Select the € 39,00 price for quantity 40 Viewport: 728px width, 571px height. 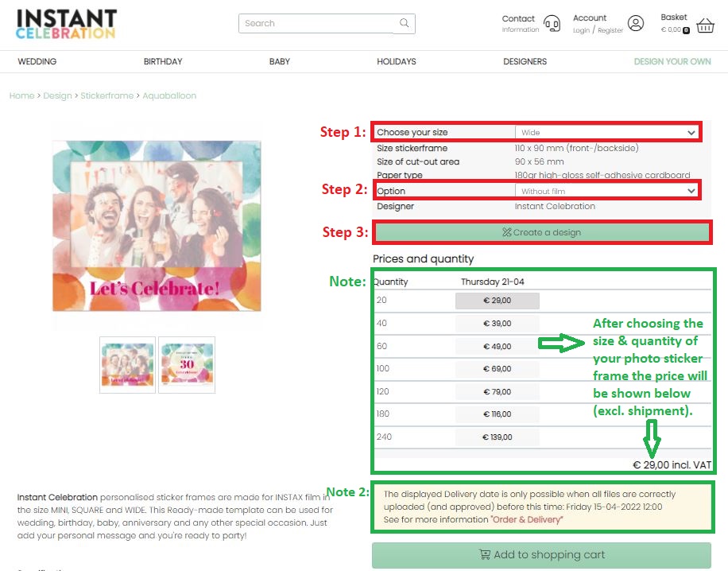(x=498, y=324)
